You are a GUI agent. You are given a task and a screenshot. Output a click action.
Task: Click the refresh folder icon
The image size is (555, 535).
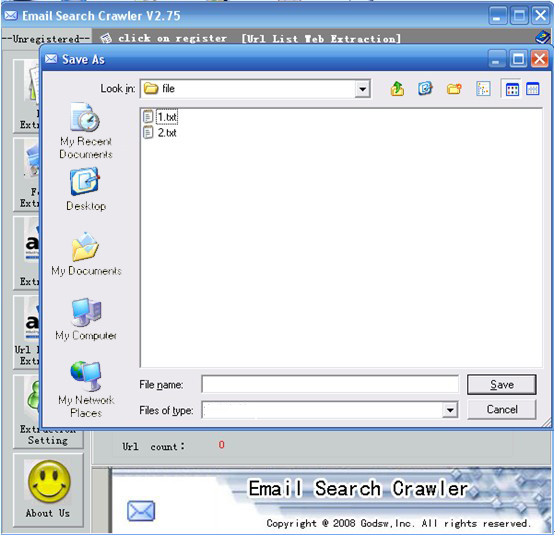[x=425, y=89]
